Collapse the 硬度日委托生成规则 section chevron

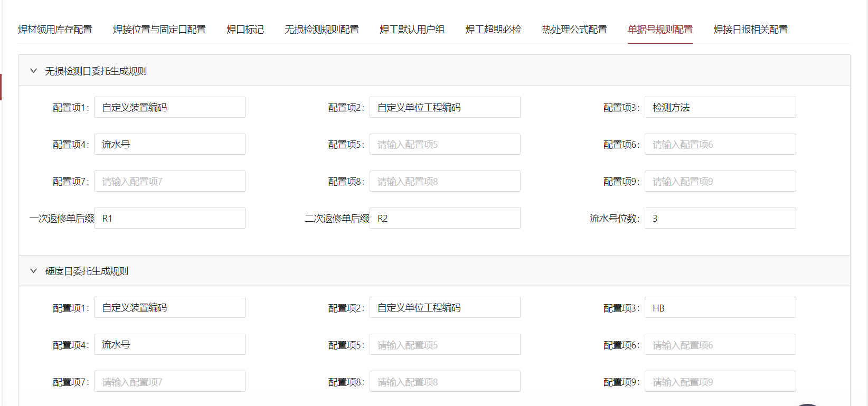(x=33, y=271)
